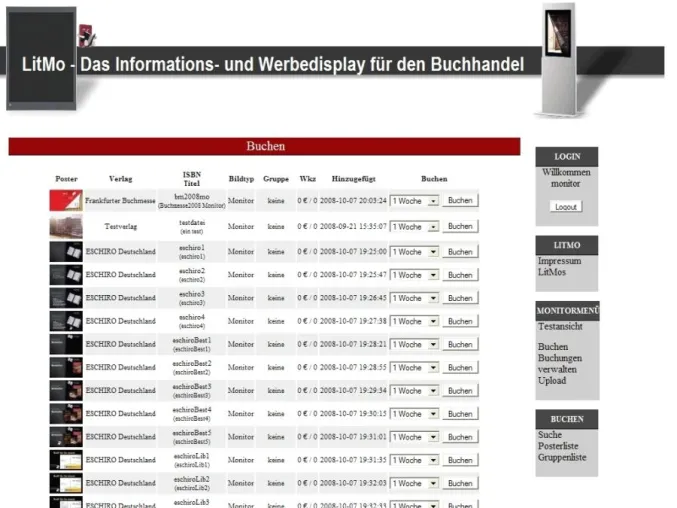Book the eschiroBest3 poster with Buchen
The width and height of the screenshot is (677, 508).
pos(460,391)
